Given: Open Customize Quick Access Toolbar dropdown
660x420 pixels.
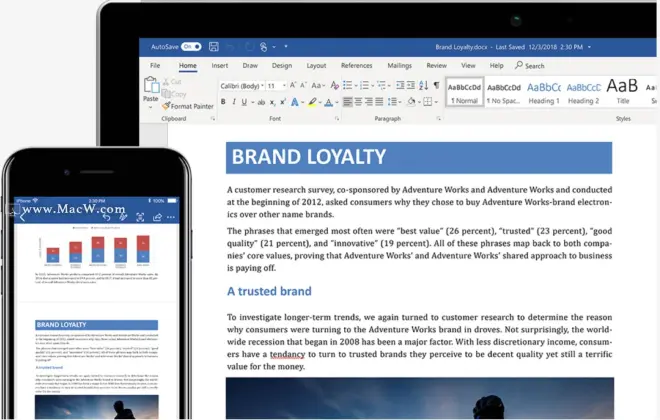Looking at the screenshot, I should [286, 46].
